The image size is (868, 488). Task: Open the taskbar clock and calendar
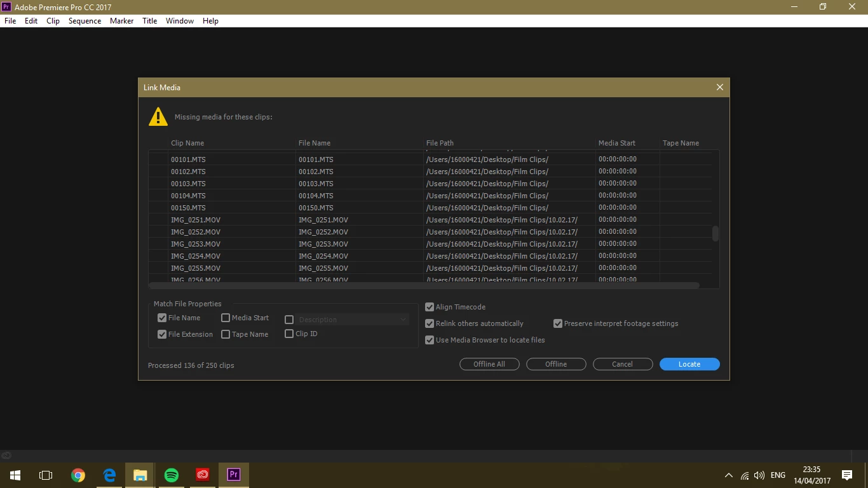click(811, 475)
